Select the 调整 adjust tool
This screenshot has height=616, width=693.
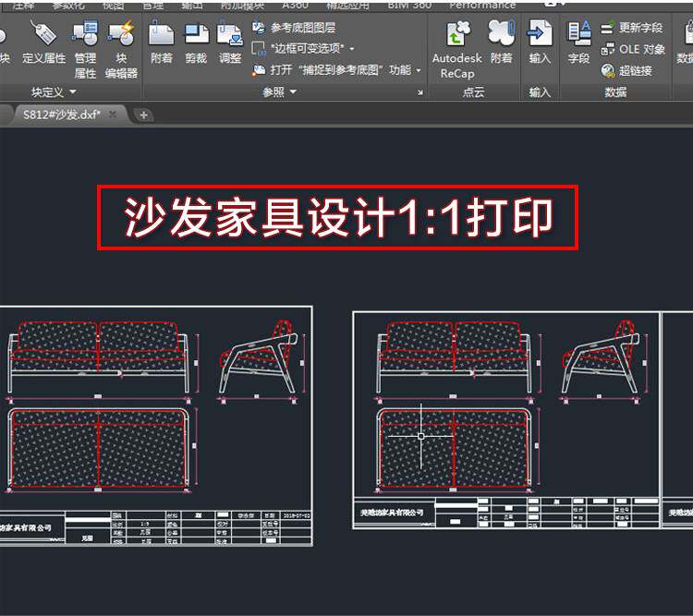pyautogui.click(x=230, y=33)
